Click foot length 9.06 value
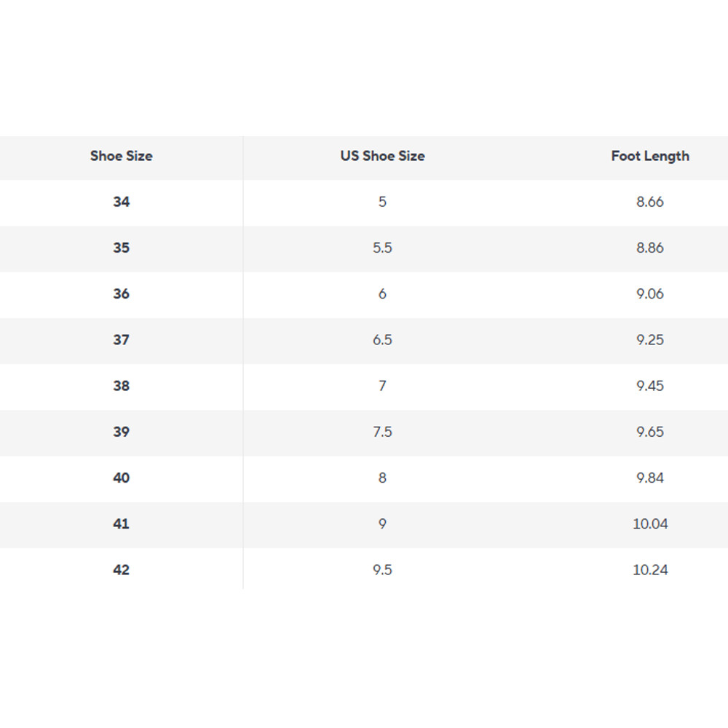728x728 pixels. pyautogui.click(x=650, y=294)
